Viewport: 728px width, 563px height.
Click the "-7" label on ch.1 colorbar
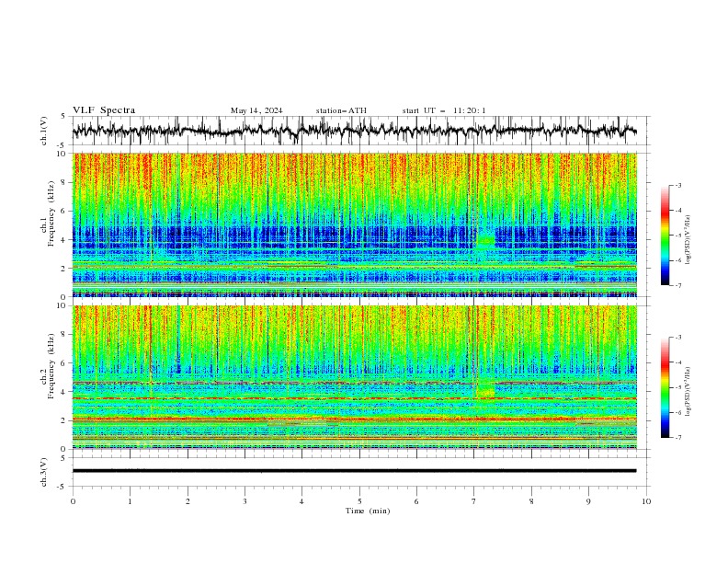[x=678, y=285]
